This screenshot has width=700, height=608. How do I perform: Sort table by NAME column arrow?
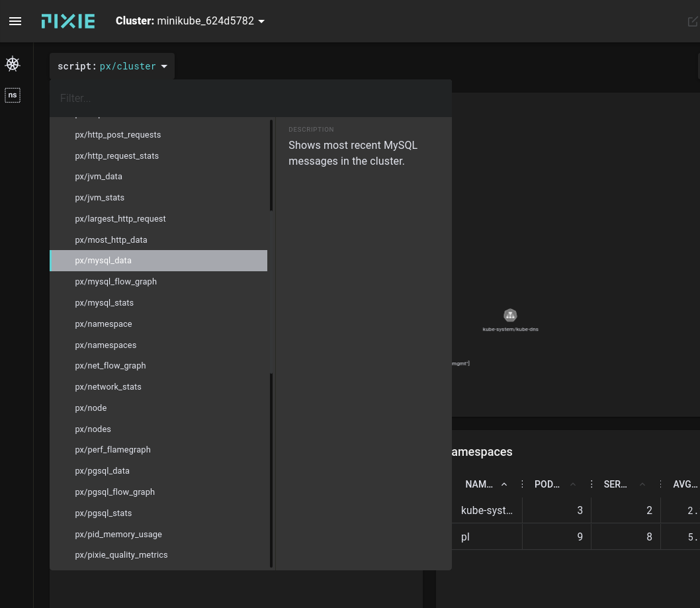(504, 484)
